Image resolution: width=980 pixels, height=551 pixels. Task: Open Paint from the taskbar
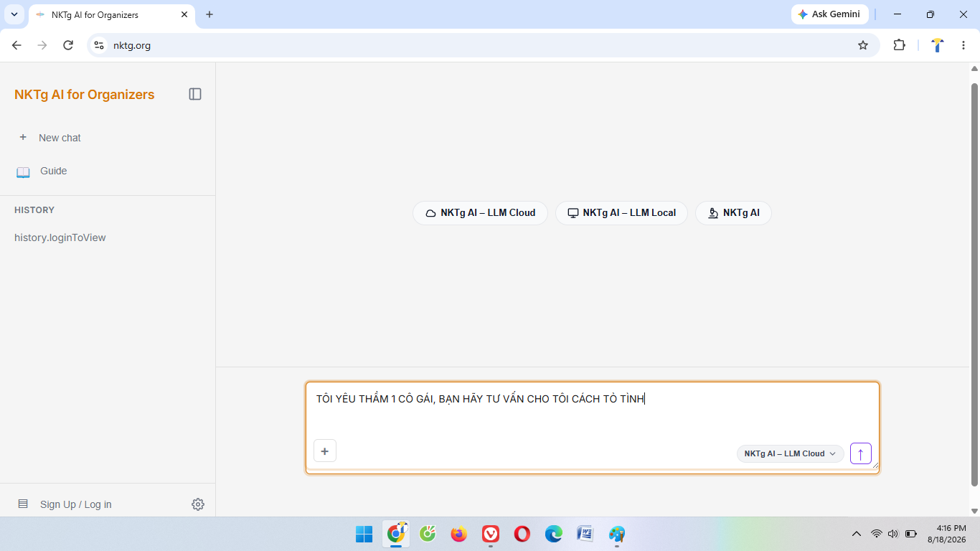click(617, 534)
